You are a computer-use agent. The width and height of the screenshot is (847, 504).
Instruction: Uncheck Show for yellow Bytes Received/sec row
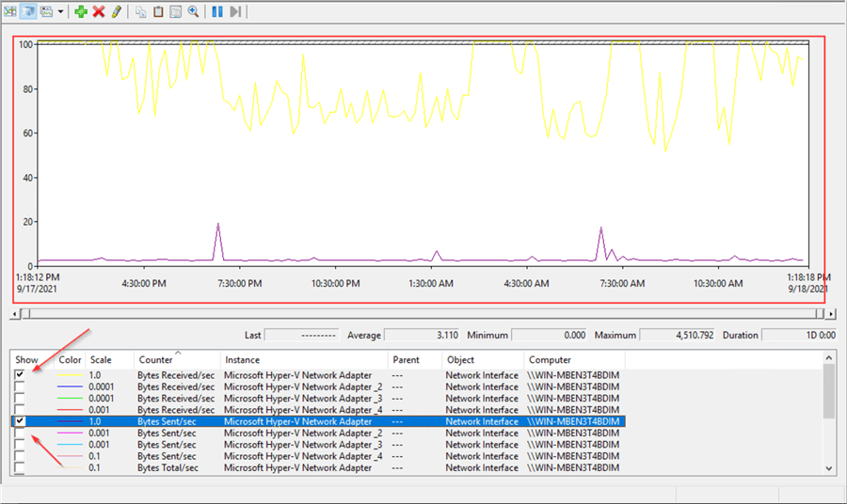tap(21, 375)
